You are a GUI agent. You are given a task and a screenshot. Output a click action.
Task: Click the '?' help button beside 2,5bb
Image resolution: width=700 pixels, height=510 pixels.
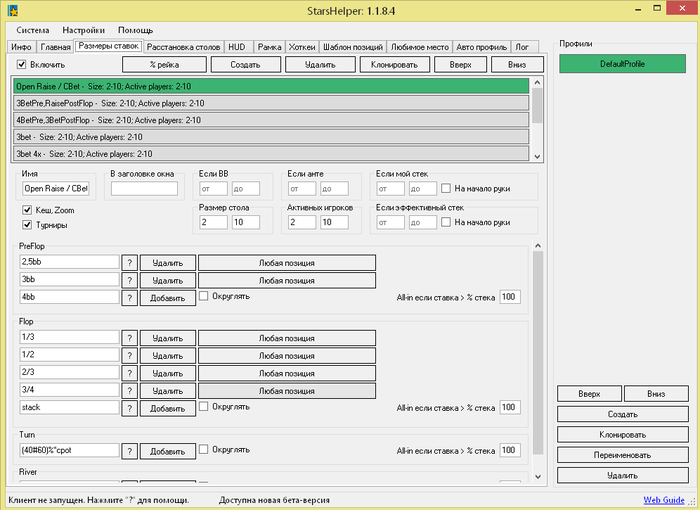(129, 262)
